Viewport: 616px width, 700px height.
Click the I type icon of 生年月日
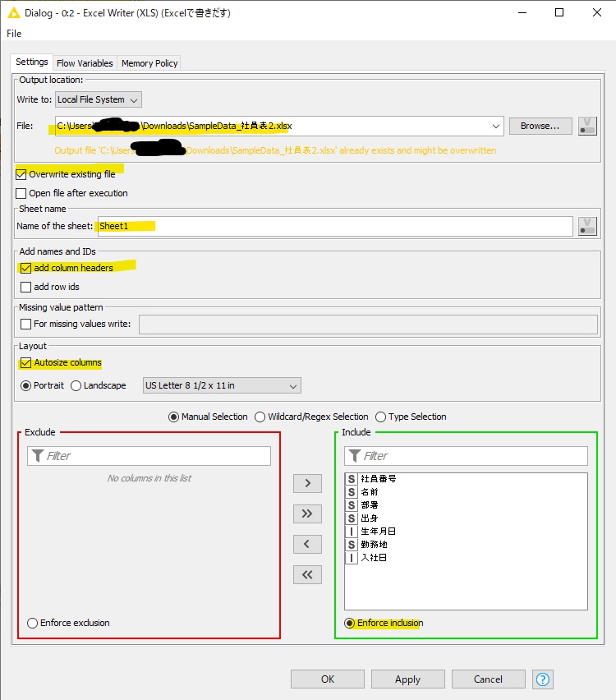tap(352, 532)
